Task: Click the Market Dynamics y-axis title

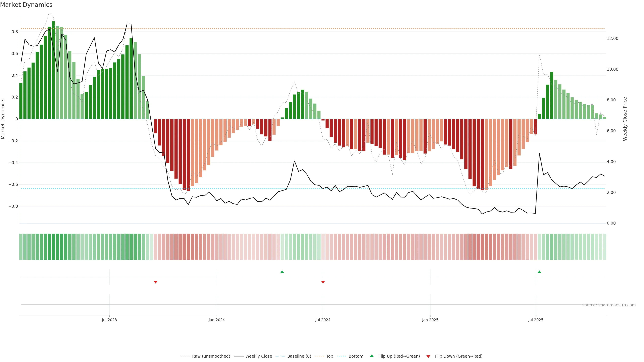Action: coord(3,119)
